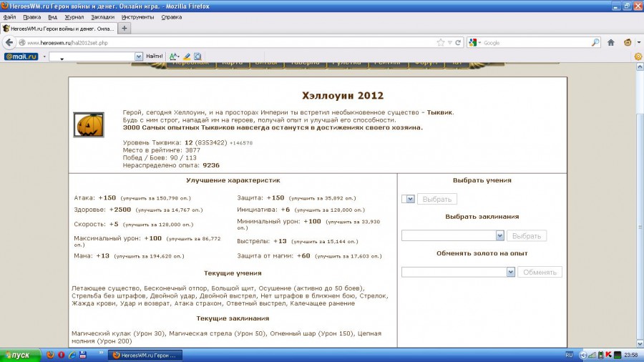
Task: Improve Защита от магии for 17,603 exp
Action: tap(348, 257)
